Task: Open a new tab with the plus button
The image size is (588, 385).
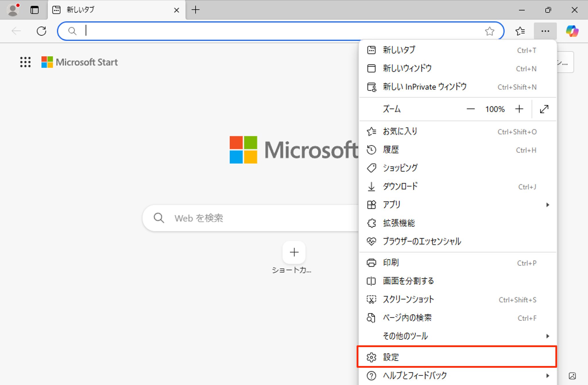Action: coord(196,10)
